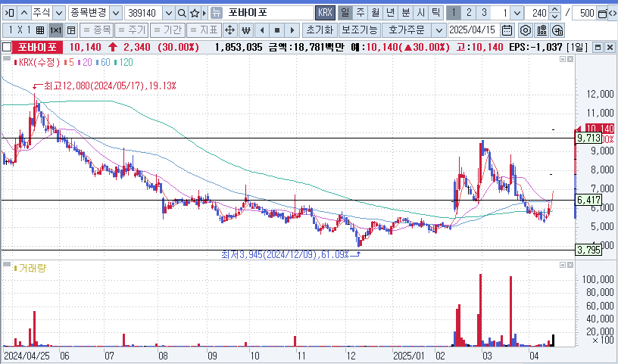Viewport: 618px width, 364px height.
Task: Maximize price chart pane via small icon
Action: [563, 59]
